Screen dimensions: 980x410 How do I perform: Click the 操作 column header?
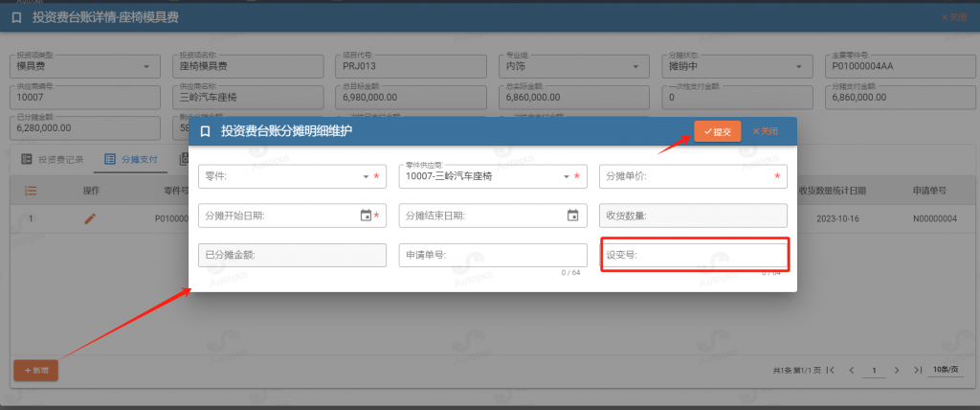(92, 191)
